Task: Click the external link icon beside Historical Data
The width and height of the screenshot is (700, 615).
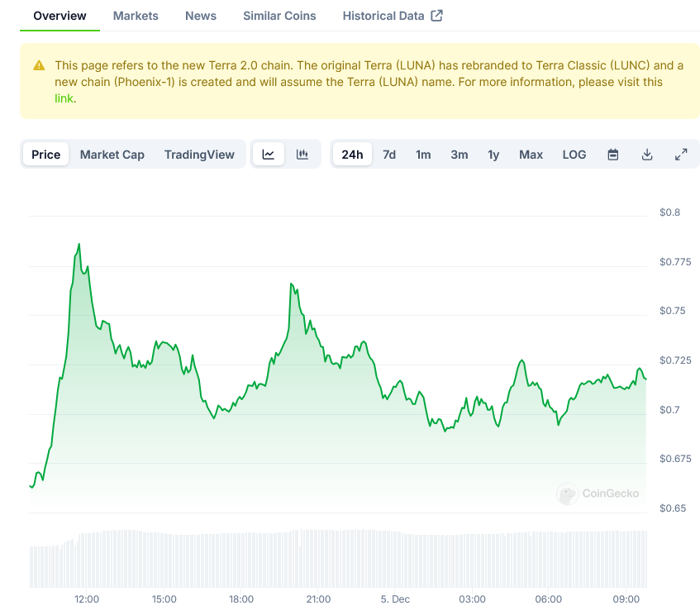Action: (x=437, y=16)
